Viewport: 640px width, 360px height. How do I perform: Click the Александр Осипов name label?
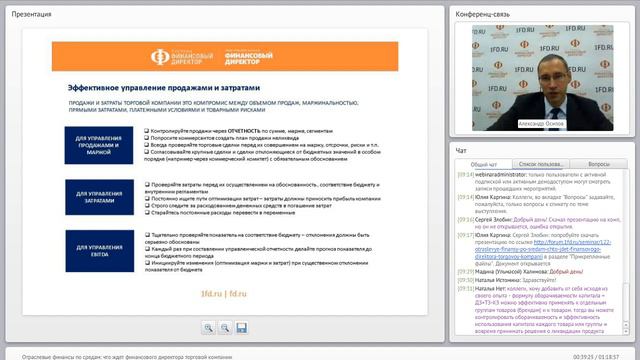(x=541, y=123)
